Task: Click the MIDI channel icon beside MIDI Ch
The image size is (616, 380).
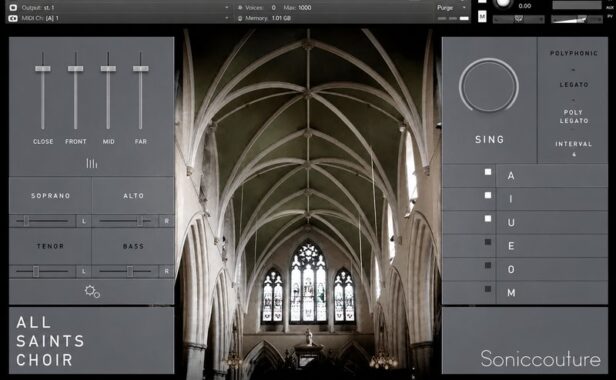Action: click(x=13, y=18)
